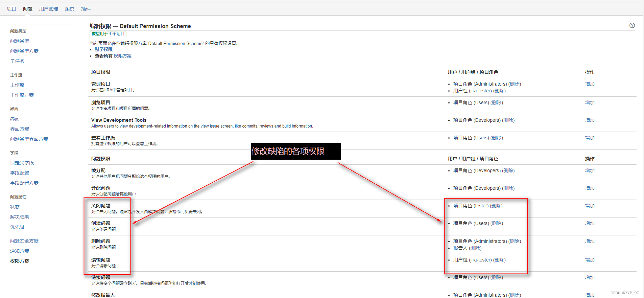Open 自定义字段 sidebar link
The image size is (644, 298).
click(x=22, y=163)
